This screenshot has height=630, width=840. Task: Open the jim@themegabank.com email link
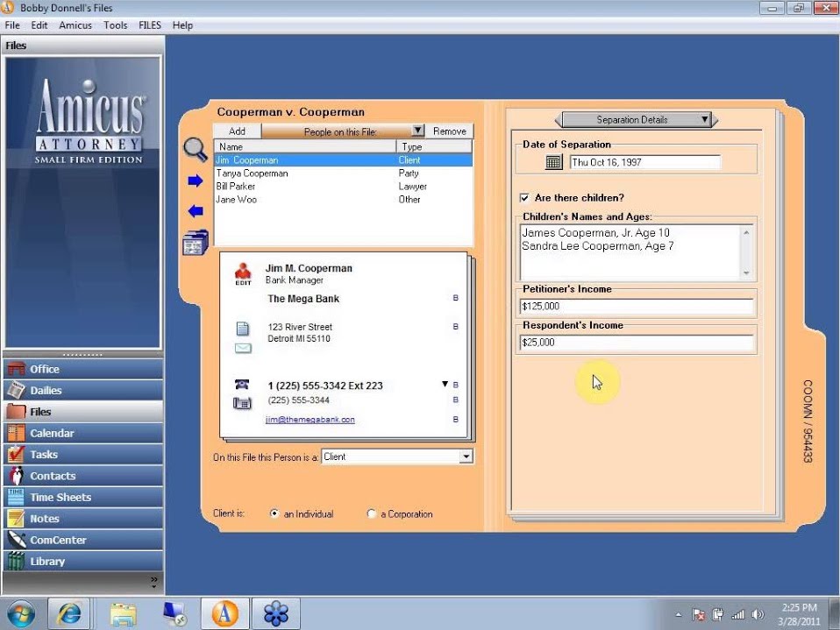pos(310,420)
